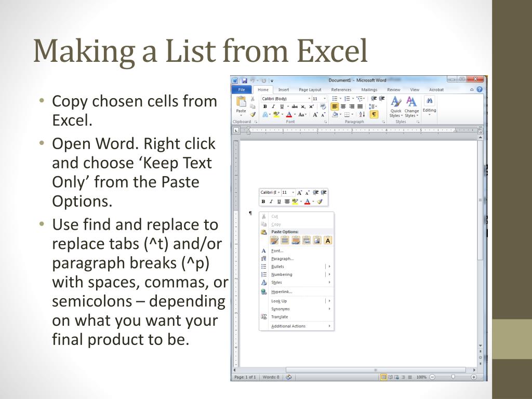Toggle Italic in the ribbon Font group
The width and height of the screenshot is (532, 399).
click(273, 107)
